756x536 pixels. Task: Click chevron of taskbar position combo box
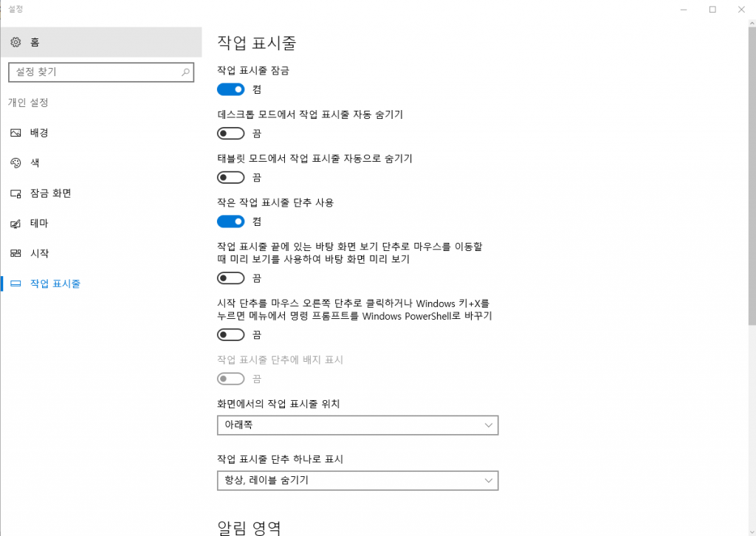click(x=488, y=425)
